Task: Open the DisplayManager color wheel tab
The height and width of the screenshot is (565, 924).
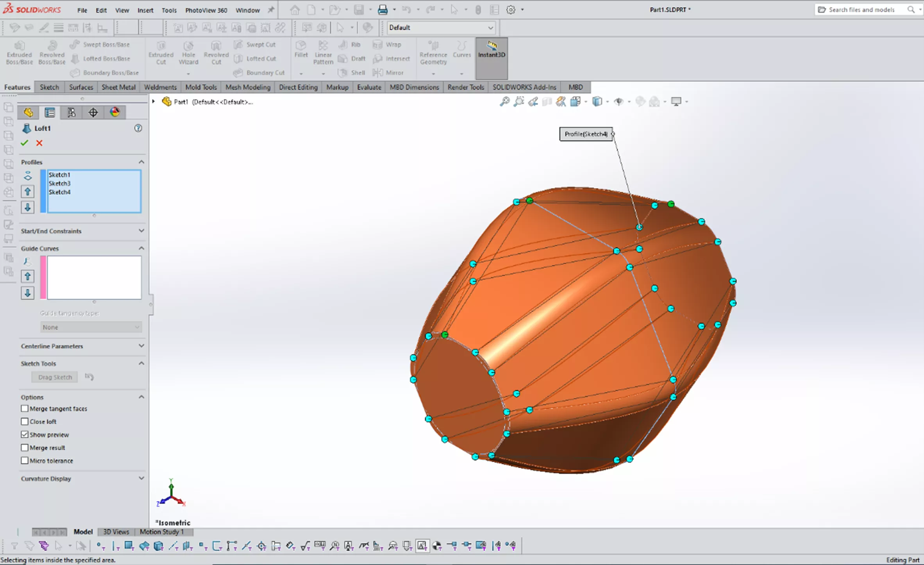Action: tap(114, 113)
